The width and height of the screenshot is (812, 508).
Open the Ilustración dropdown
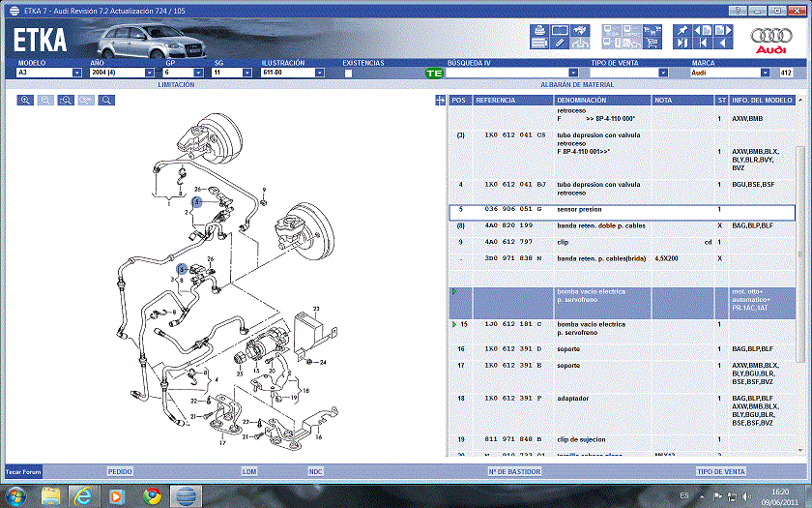(320, 73)
